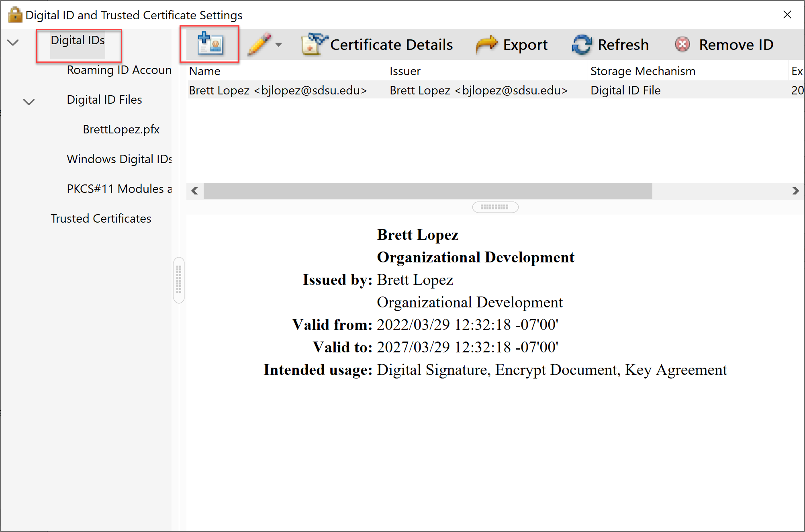Click the Refresh circular arrows icon

582,44
